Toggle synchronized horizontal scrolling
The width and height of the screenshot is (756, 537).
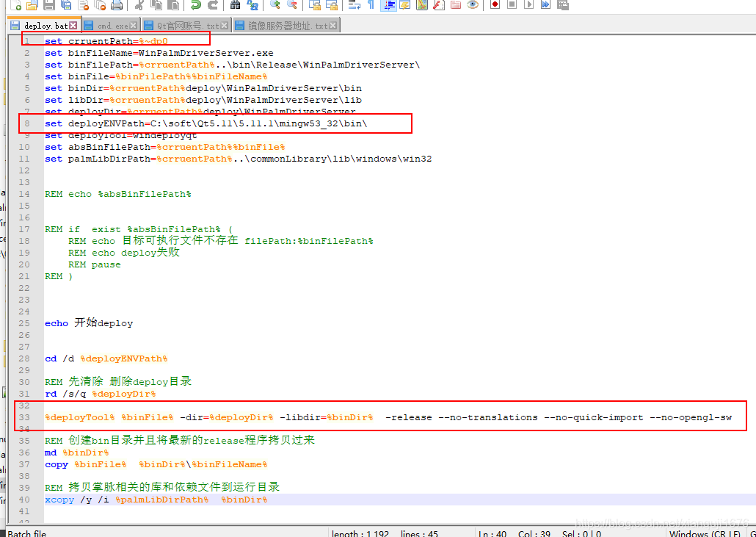tap(332, 5)
